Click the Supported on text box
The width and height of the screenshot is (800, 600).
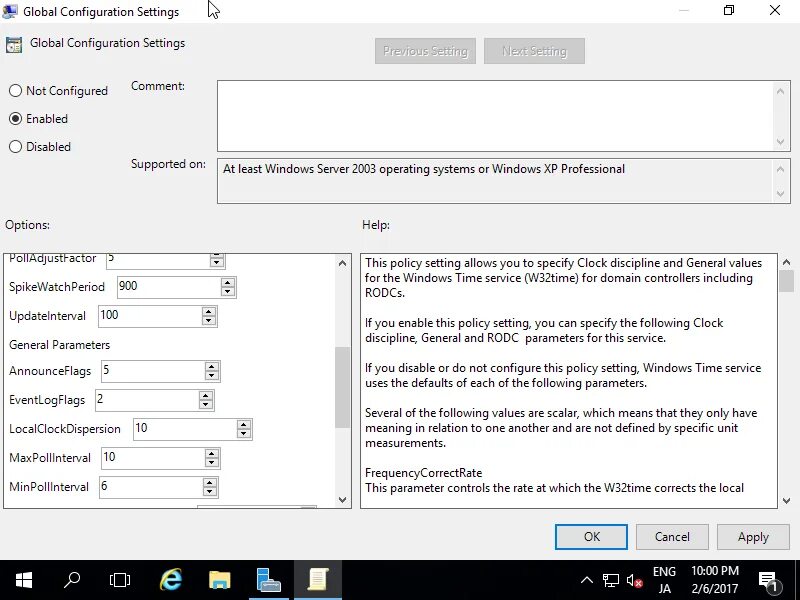tap(495, 181)
